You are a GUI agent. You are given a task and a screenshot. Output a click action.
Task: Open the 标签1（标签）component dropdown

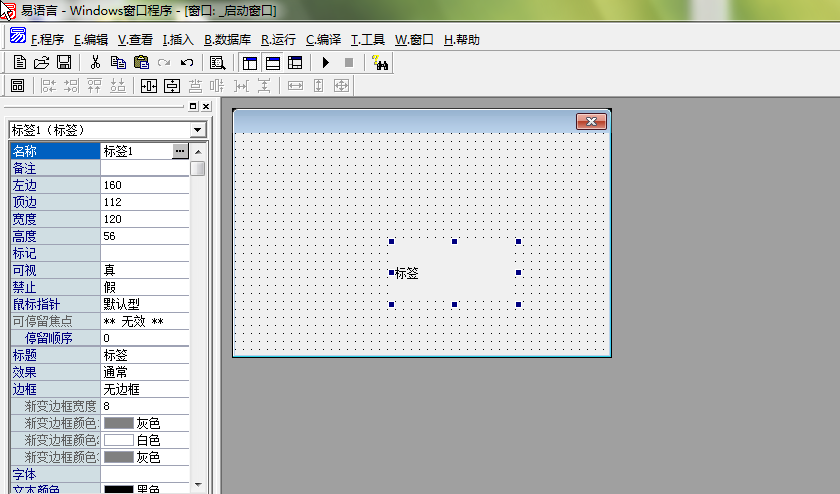(x=198, y=130)
